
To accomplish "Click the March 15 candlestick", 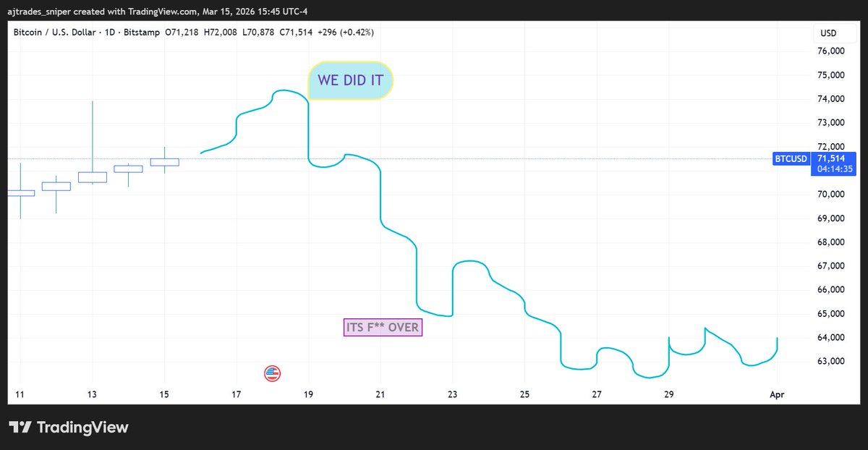I will click(x=164, y=162).
